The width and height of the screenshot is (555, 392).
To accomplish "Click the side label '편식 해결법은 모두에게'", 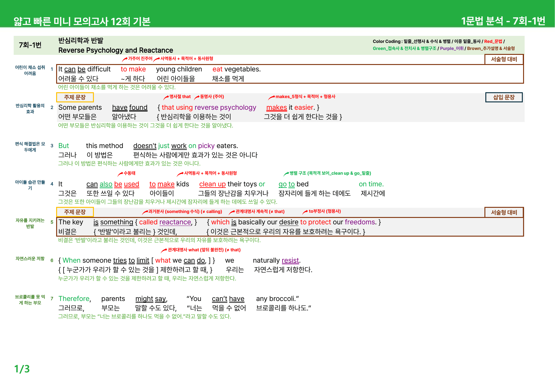I will click(x=30, y=147).
